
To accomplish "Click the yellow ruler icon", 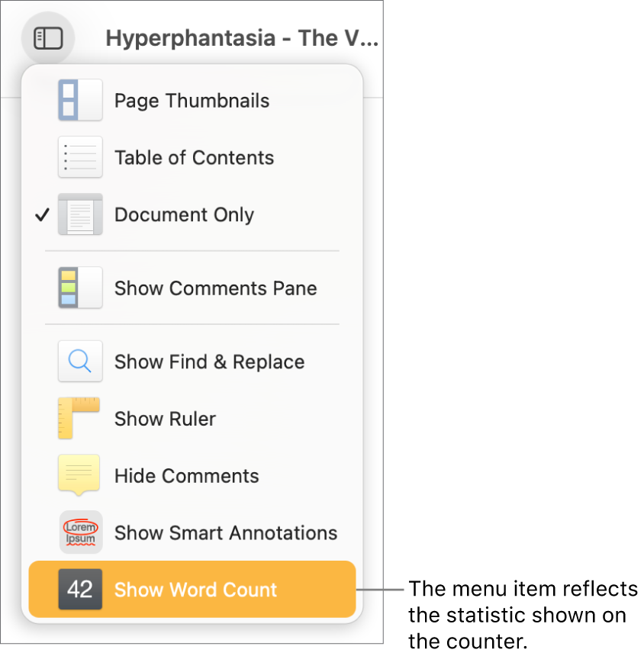I will pyautogui.click(x=79, y=418).
